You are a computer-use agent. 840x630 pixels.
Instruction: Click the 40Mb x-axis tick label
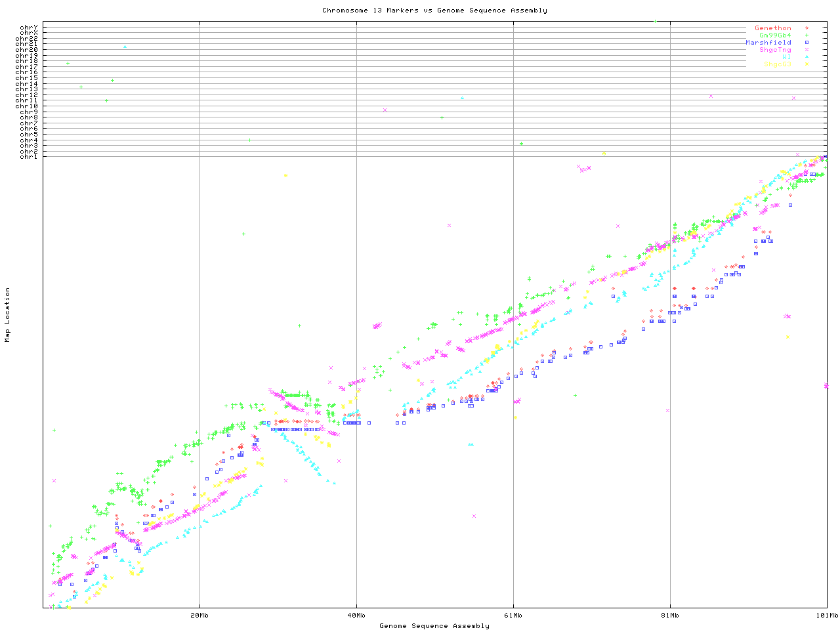[356, 616]
